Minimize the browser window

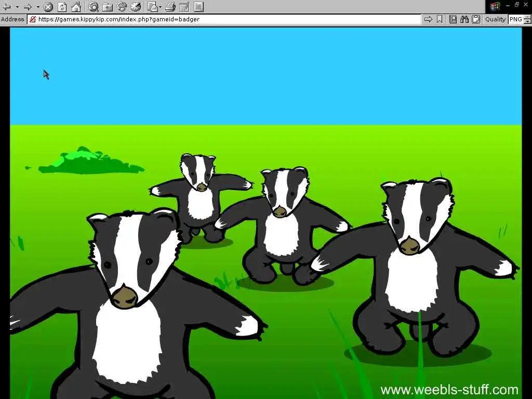(508, 5)
